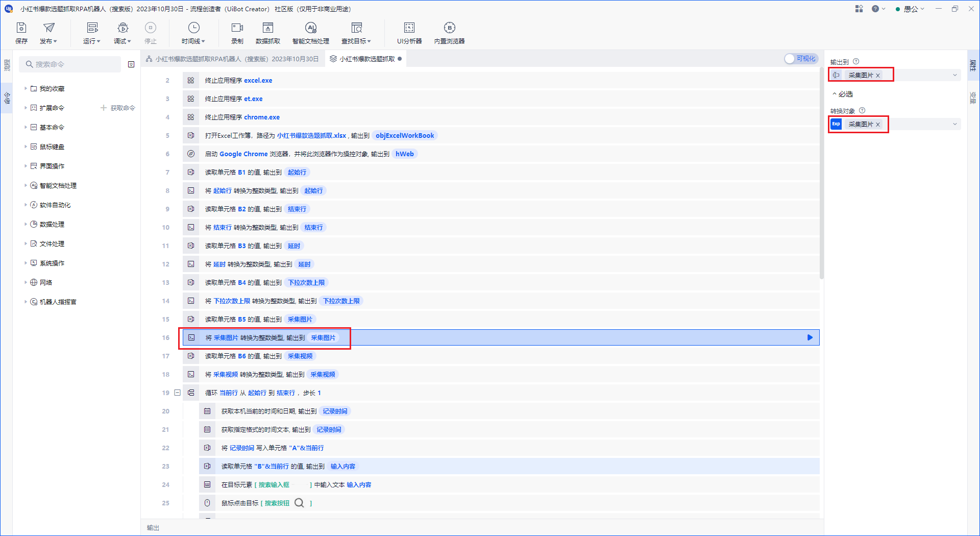Click the 停止 stop icon
This screenshot has width=980, height=536.
click(151, 28)
